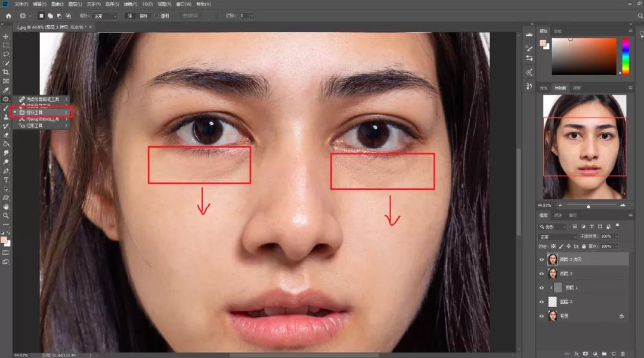Select the Lasso tool
Viewport: 644px width, 358px height.
coord(6,54)
